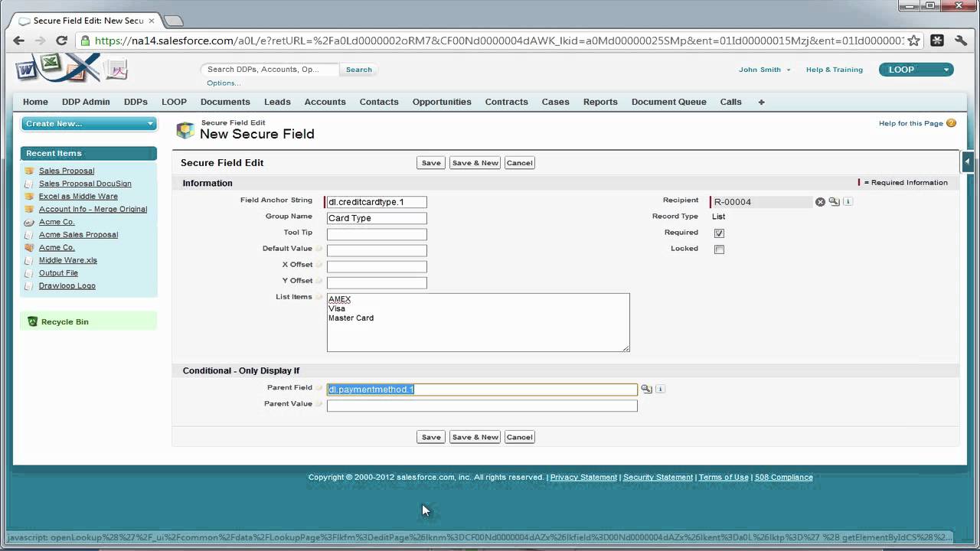The width and height of the screenshot is (980, 551).
Task: Click the List Items help icon
Action: click(x=319, y=297)
